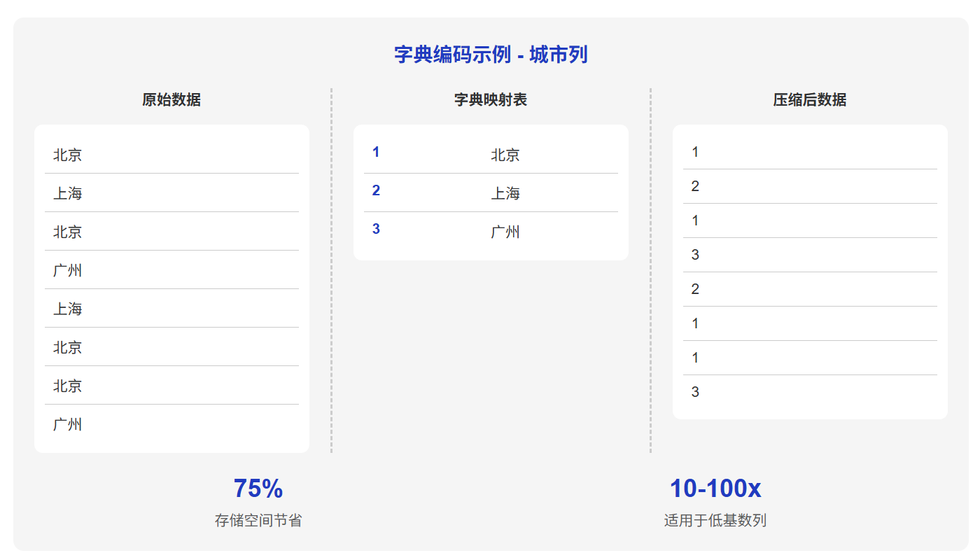Screen dimensions: 980x560
Task: Select 广州 value in 字典映射表
Action: pos(505,232)
